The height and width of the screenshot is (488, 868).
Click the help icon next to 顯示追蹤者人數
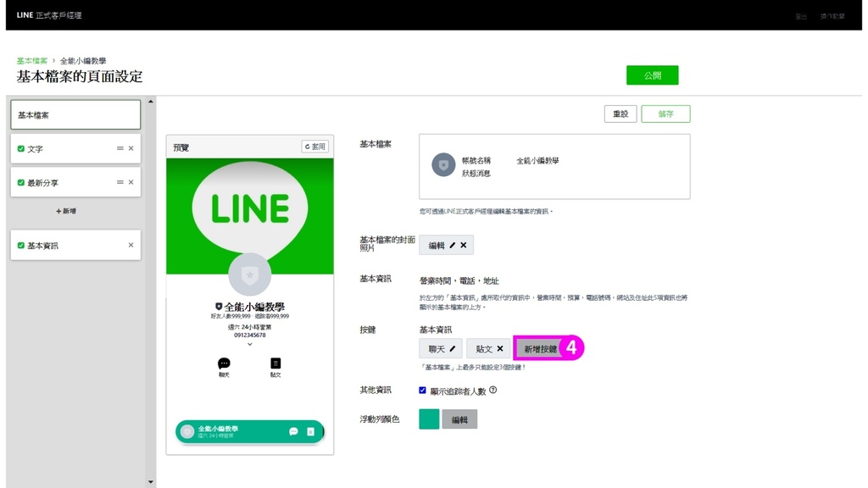point(492,390)
